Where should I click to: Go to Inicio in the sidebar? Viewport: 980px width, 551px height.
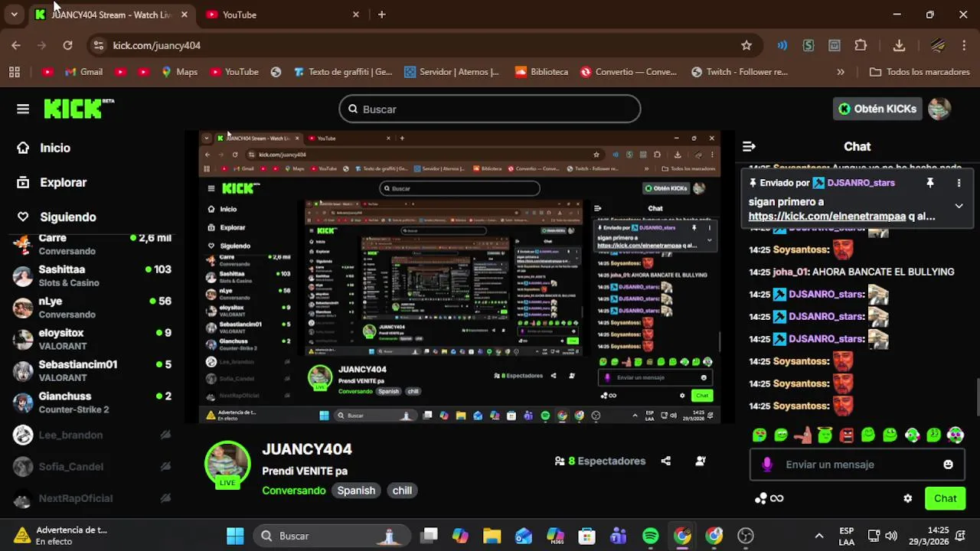[44, 148]
